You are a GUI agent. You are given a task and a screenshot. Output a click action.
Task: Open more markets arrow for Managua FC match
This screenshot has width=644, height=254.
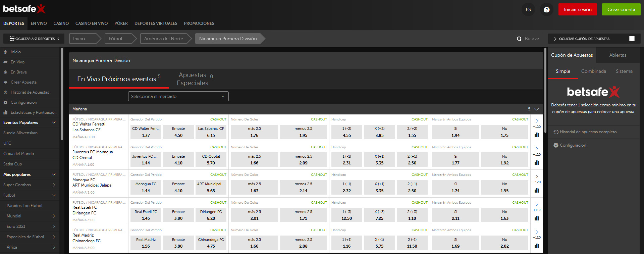pos(537,176)
